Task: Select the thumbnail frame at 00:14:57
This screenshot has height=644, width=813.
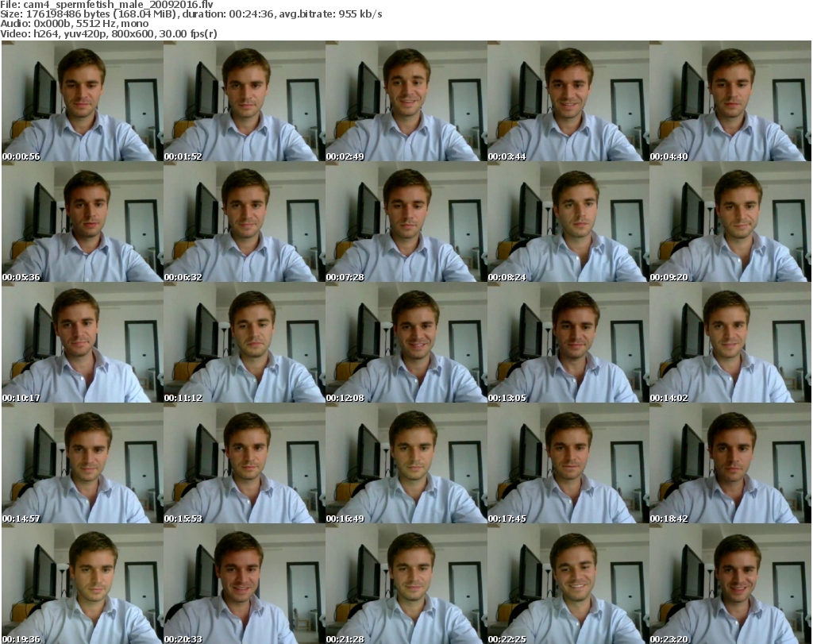Action: coord(82,463)
